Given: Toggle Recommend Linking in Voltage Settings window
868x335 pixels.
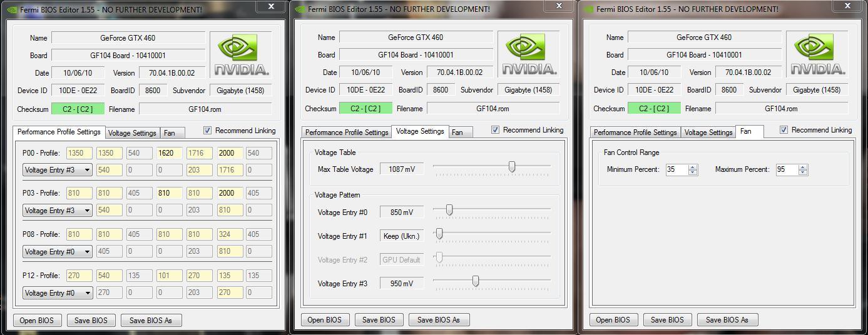Looking at the screenshot, I should [496, 130].
